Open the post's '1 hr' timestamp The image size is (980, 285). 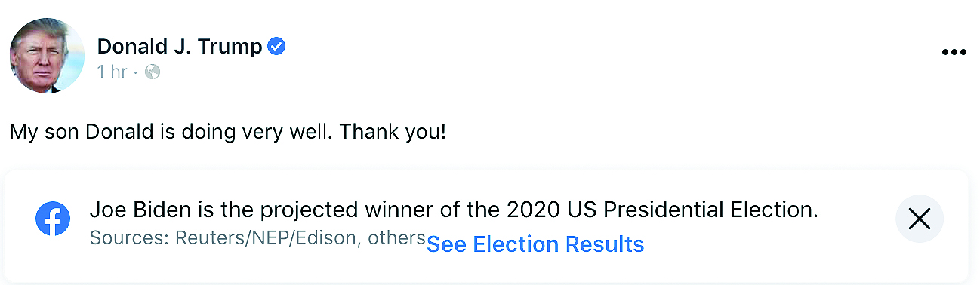click(112, 72)
